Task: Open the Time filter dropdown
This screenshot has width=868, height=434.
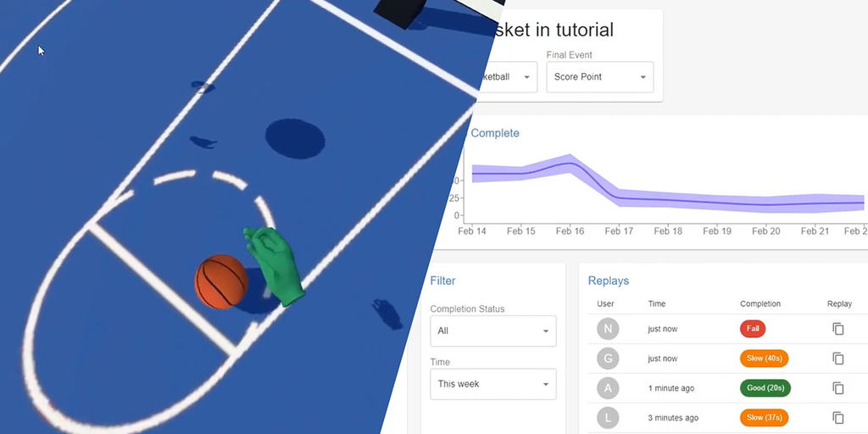Action: point(493,384)
